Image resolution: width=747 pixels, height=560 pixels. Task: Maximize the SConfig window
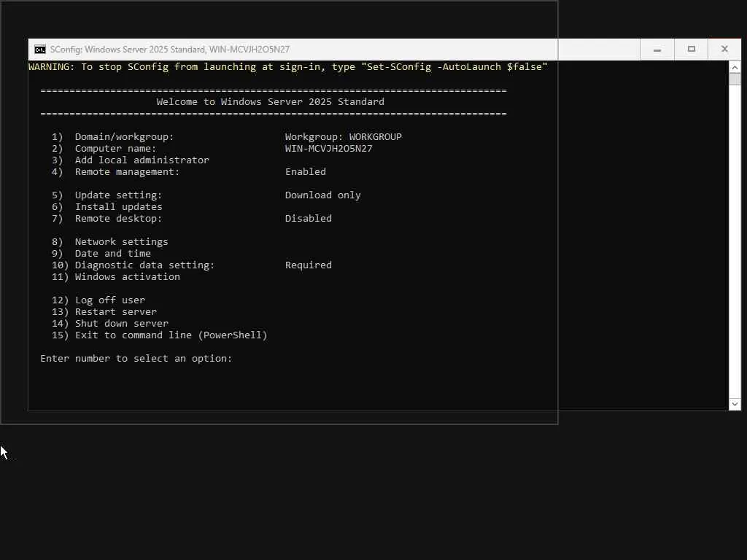[692, 50]
